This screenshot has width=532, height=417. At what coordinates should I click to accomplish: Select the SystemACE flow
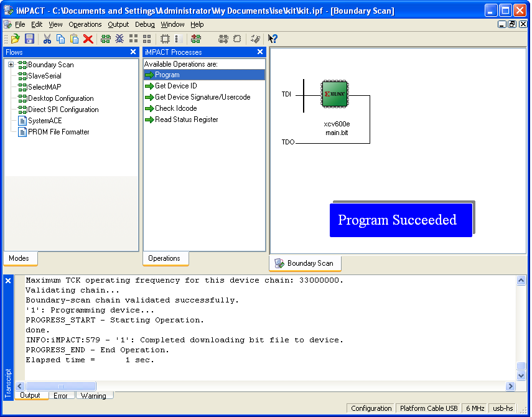(45, 121)
